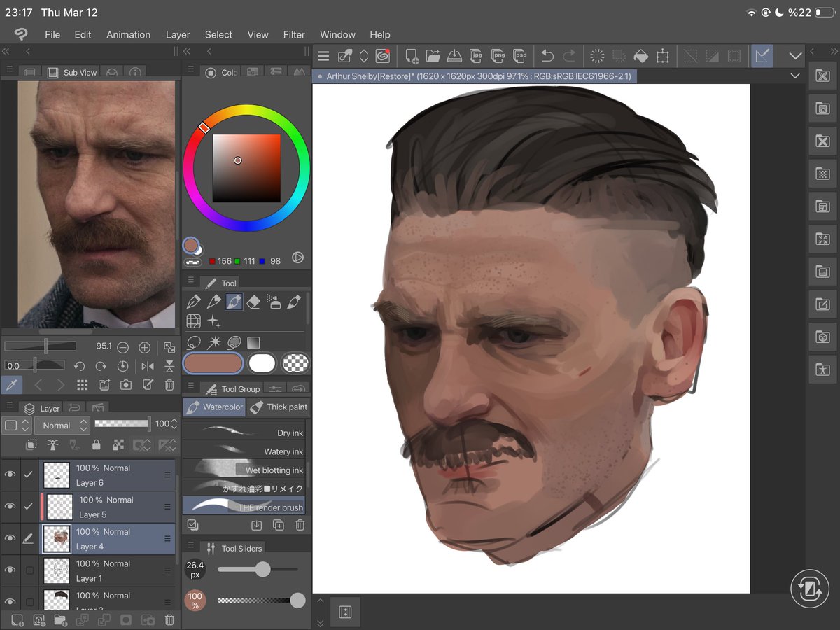Select THE render brush
This screenshot has width=840, height=630.
[244, 507]
